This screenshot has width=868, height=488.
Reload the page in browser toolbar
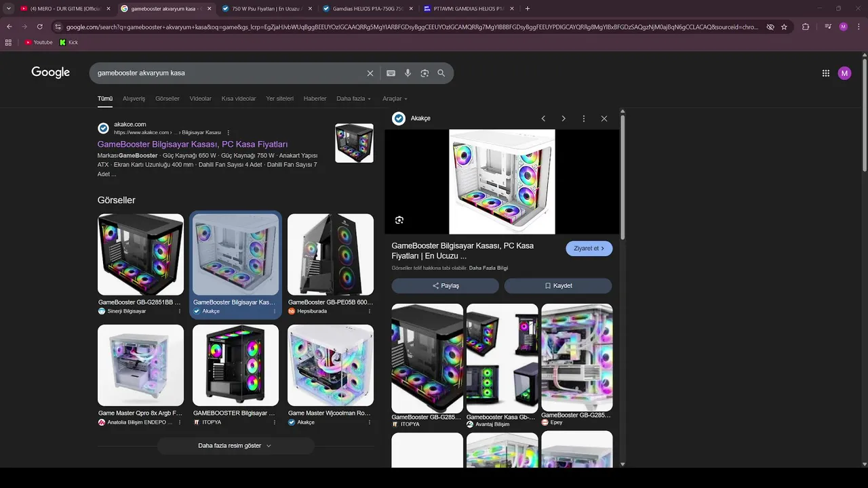(x=40, y=26)
